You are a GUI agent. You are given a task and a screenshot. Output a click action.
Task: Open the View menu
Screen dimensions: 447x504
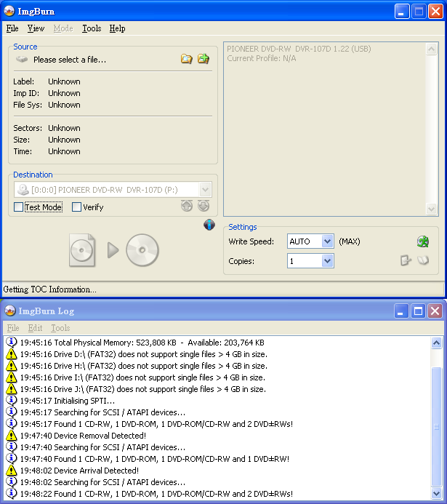click(36, 28)
